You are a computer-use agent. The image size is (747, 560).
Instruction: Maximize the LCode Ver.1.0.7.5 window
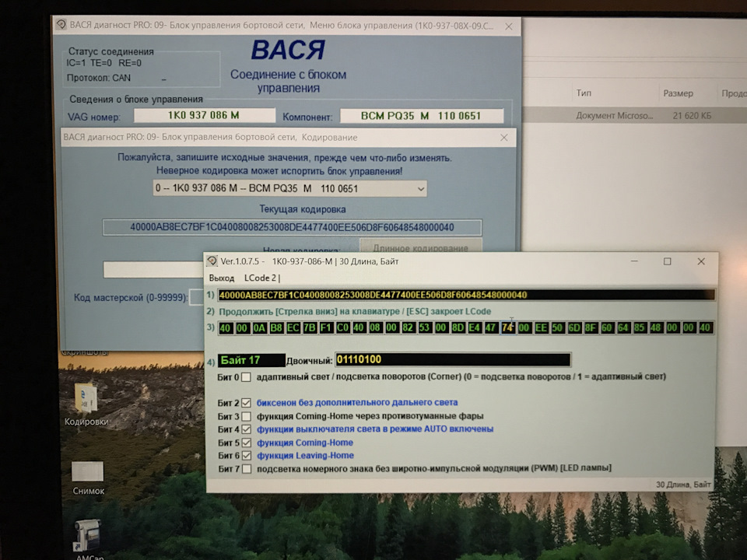(668, 261)
